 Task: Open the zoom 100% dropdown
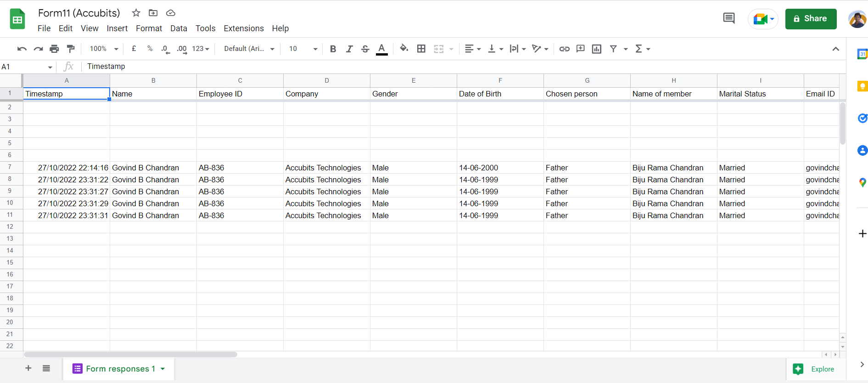(x=104, y=49)
